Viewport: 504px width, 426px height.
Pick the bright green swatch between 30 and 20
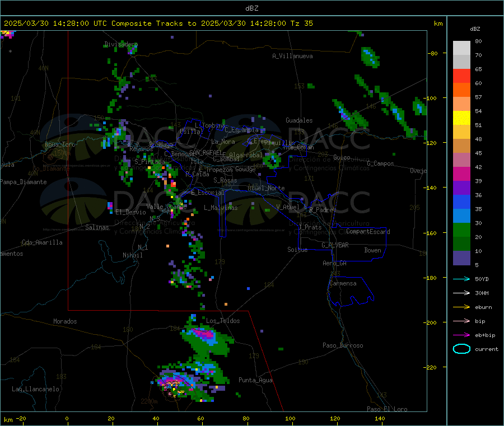pyautogui.click(x=461, y=230)
